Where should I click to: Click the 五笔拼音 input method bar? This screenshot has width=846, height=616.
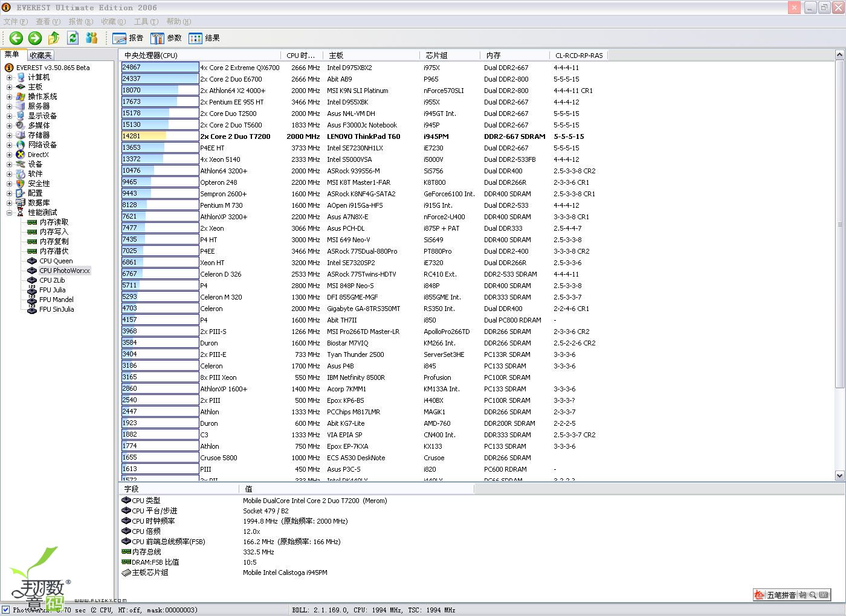click(792, 595)
